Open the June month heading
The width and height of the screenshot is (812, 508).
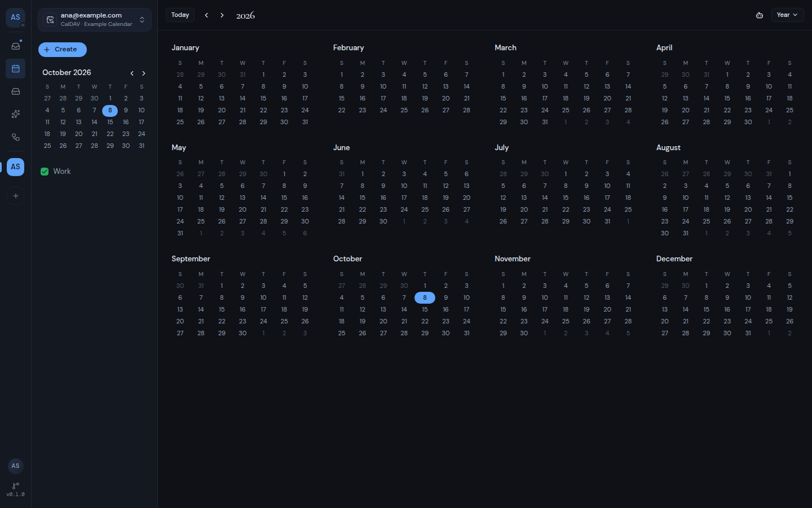(x=342, y=148)
